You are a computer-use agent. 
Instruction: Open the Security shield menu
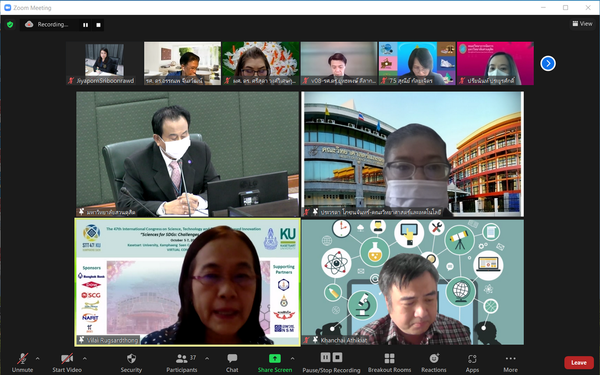click(x=131, y=362)
